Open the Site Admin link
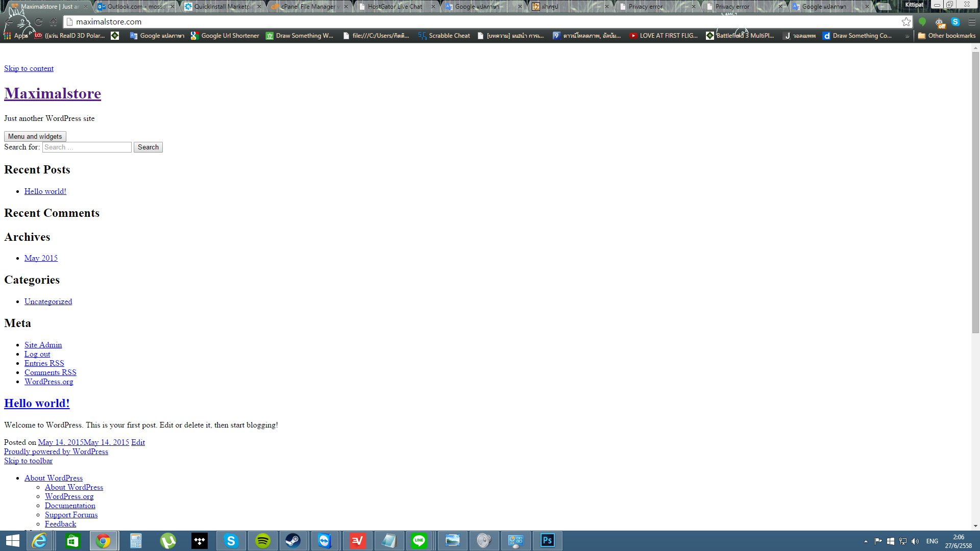This screenshot has height=551, width=980. click(x=43, y=345)
